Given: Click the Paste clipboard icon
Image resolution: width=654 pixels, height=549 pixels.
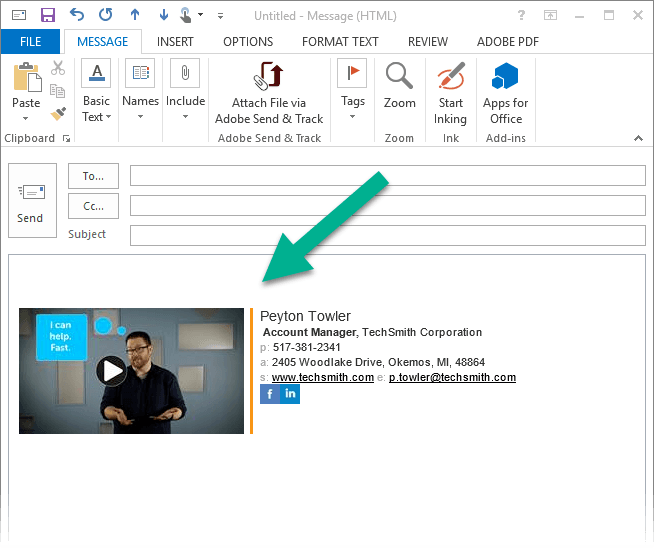Looking at the screenshot, I should pyautogui.click(x=27, y=78).
